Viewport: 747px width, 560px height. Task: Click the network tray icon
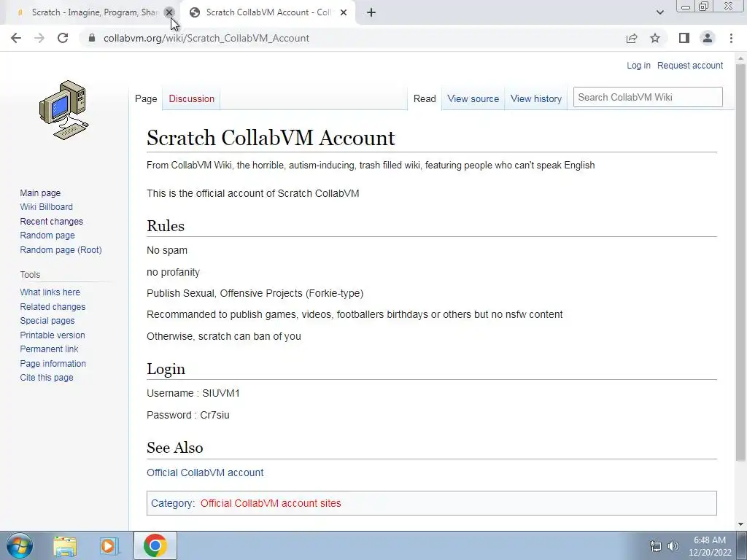point(656,546)
